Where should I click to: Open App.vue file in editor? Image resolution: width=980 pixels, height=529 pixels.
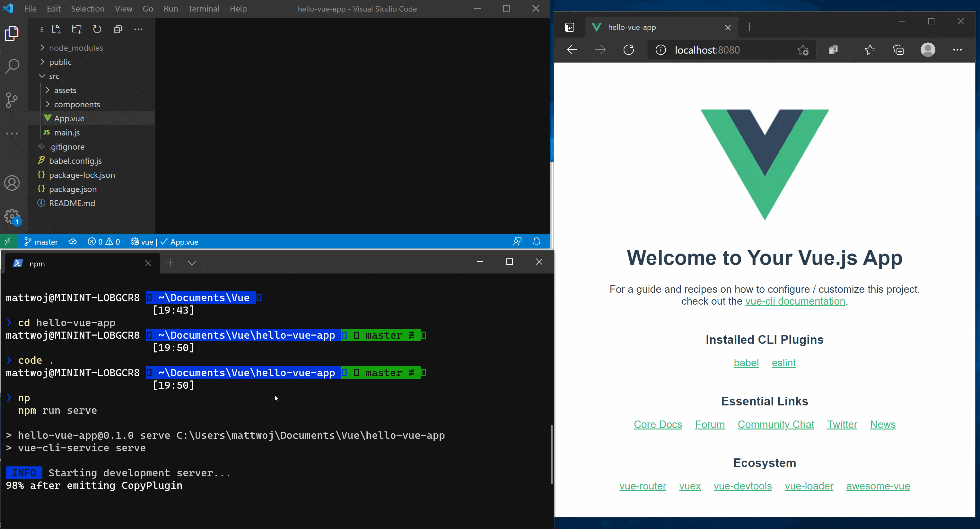[x=69, y=118]
